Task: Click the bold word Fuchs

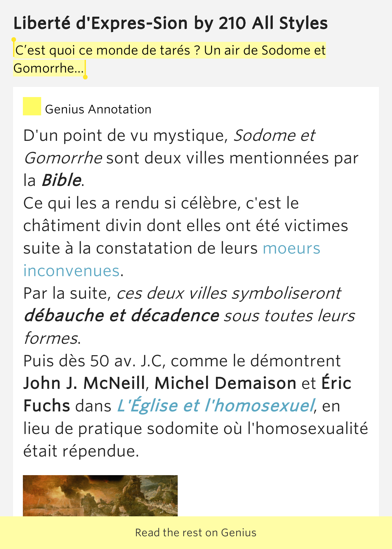Action: tap(47, 406)
